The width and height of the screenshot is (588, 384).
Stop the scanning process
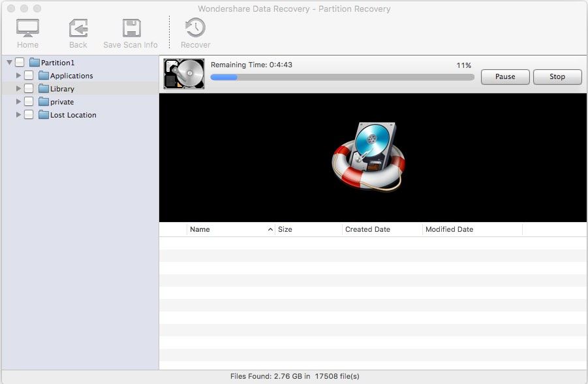(x=557, y=77)
